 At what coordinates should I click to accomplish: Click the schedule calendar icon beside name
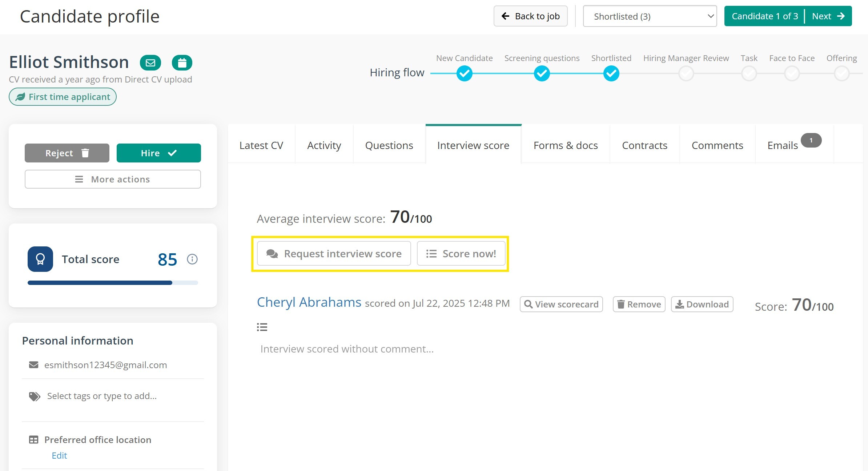click(182, 63)
